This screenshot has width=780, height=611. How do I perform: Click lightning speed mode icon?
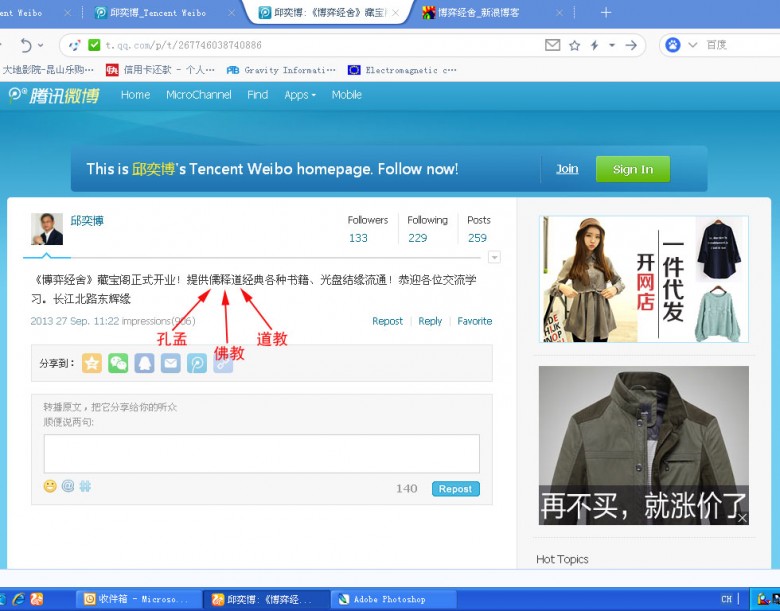coord(594,45)
